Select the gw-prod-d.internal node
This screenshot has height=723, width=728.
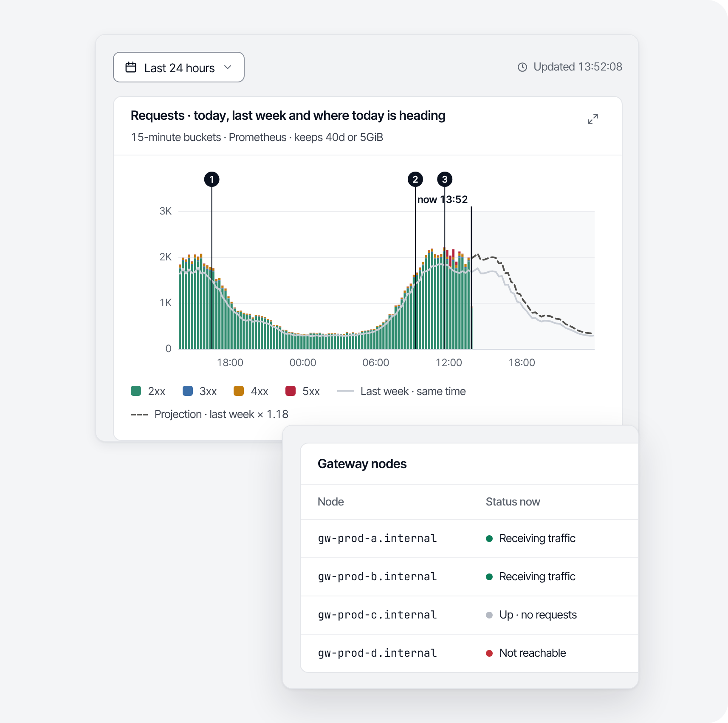tap(377, 653)
